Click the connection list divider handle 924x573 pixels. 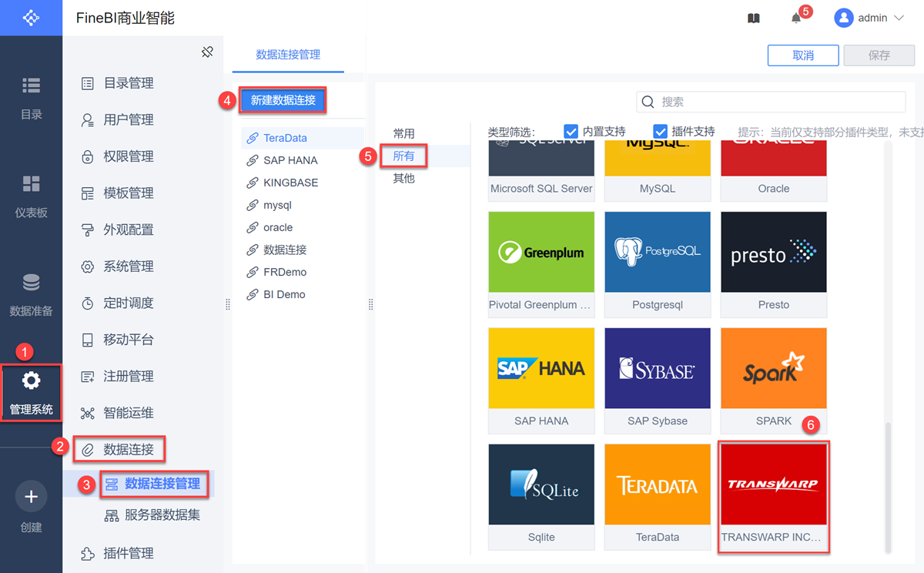[370, 305]
